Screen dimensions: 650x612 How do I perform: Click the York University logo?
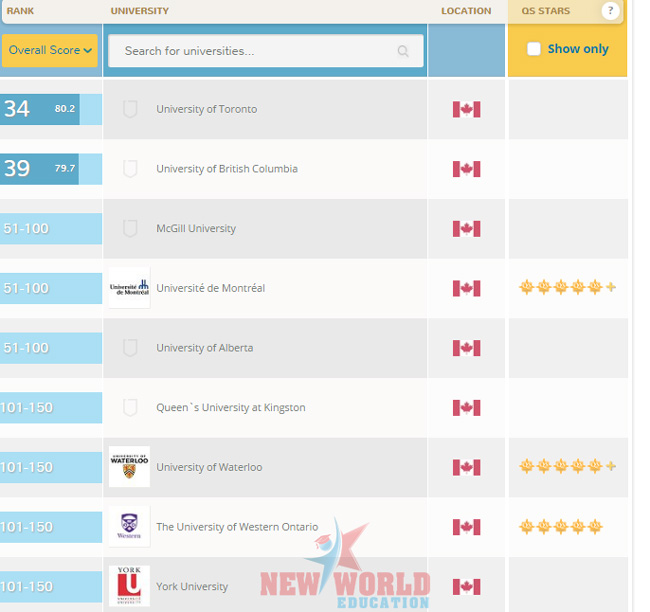(129, 586)
